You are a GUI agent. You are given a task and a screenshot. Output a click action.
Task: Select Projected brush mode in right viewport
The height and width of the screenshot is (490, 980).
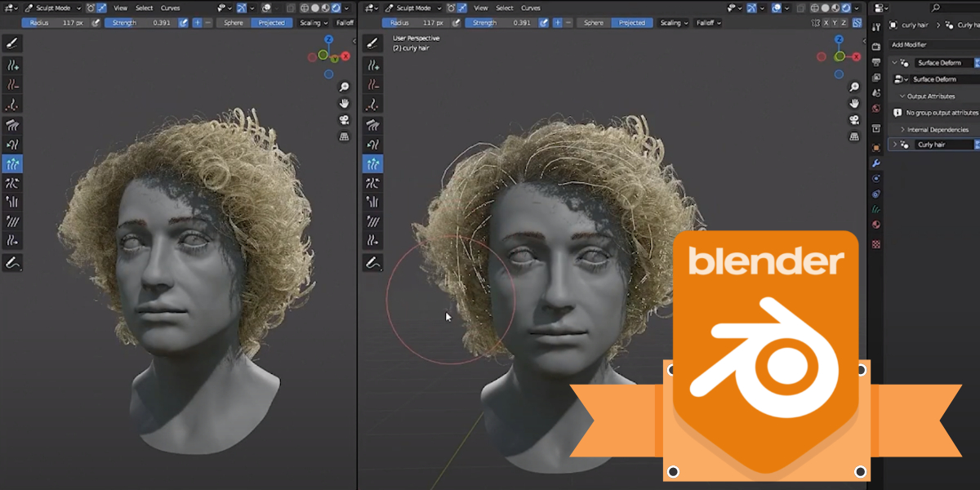[x=632, y=23]
